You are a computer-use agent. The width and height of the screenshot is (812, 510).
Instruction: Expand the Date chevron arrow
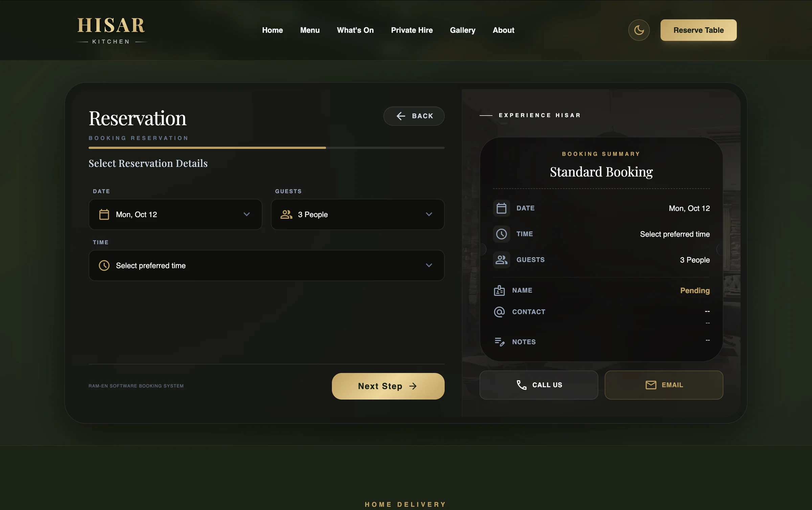tap(247, 214)
